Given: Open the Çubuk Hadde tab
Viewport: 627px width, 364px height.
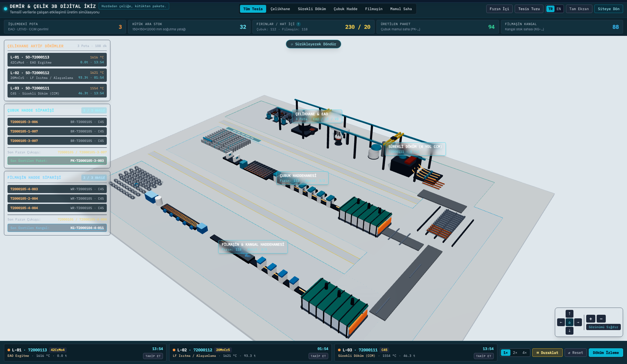Looking at the screenshot, I should (346, 9).
